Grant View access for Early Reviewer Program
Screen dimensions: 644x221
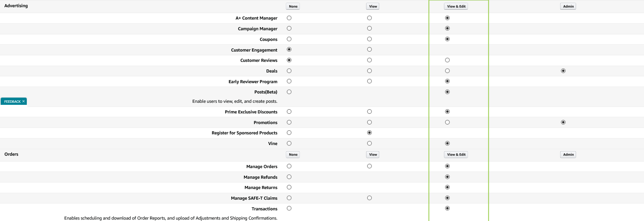(x=369, y=81)
